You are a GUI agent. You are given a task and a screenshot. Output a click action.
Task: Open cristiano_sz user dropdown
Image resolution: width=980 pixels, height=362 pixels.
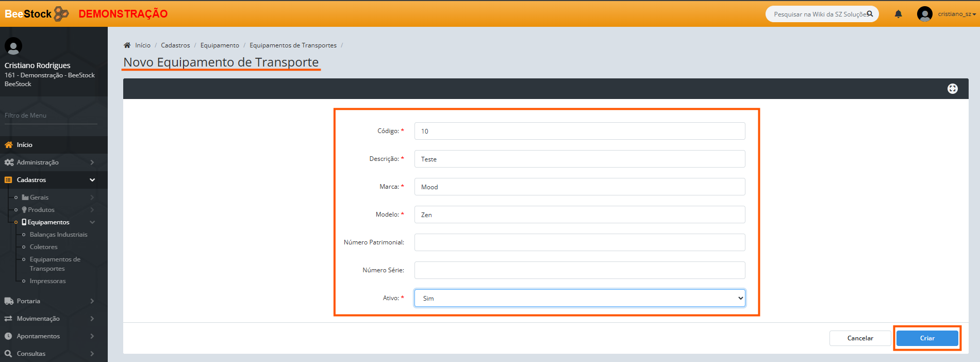(x=956, y=14)
